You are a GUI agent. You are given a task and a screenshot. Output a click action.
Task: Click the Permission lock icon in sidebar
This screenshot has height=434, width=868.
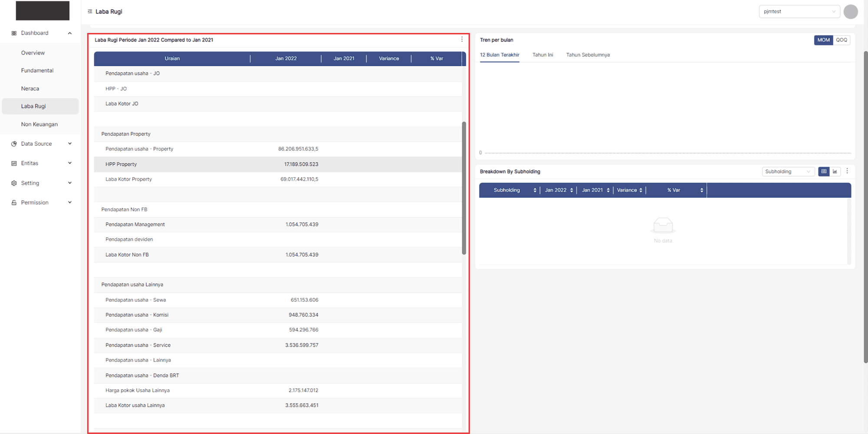[x=14, y=203]
